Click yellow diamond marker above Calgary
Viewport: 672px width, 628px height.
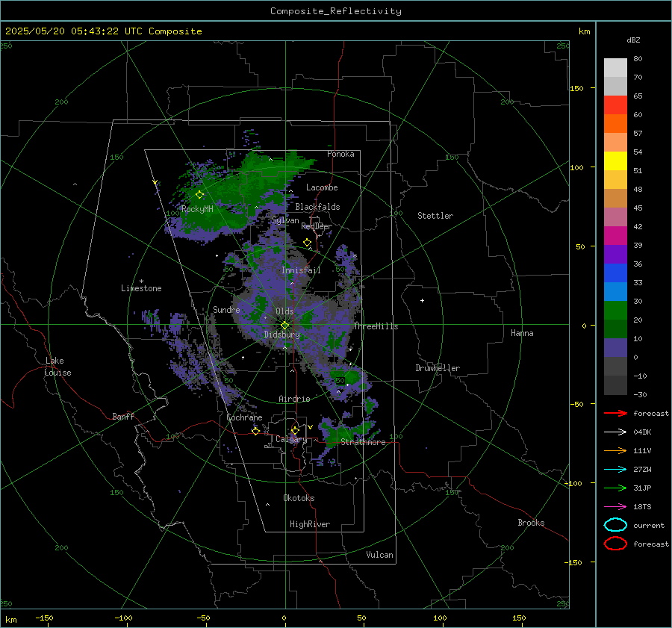coord(295,430)
